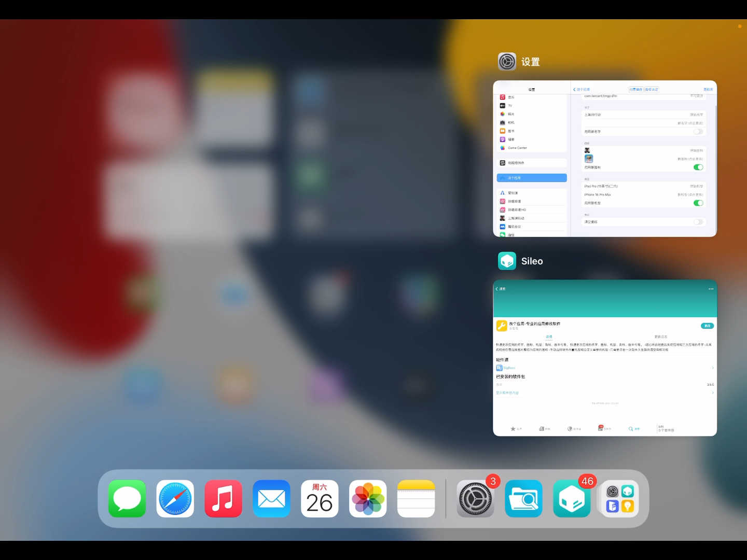Open Photos from the dock
Image resolution: width=747 pixels, height=560 pixels.
[368, 499]
